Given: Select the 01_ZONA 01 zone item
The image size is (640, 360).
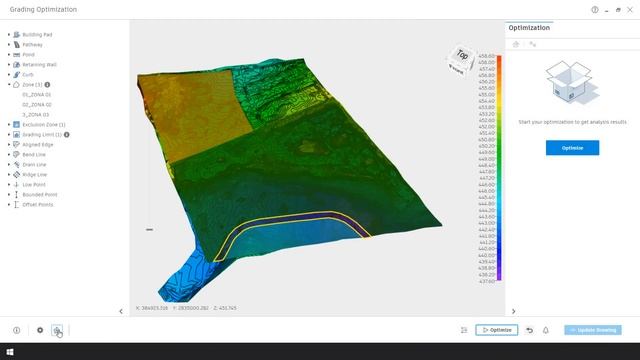Looking at the screenshot, I should (x=37, y=95).
